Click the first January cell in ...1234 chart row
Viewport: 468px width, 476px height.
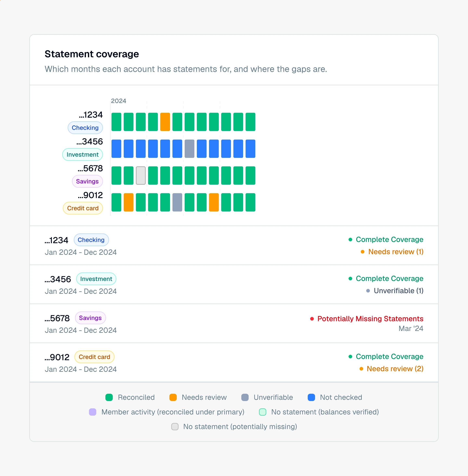pos(116,122)
